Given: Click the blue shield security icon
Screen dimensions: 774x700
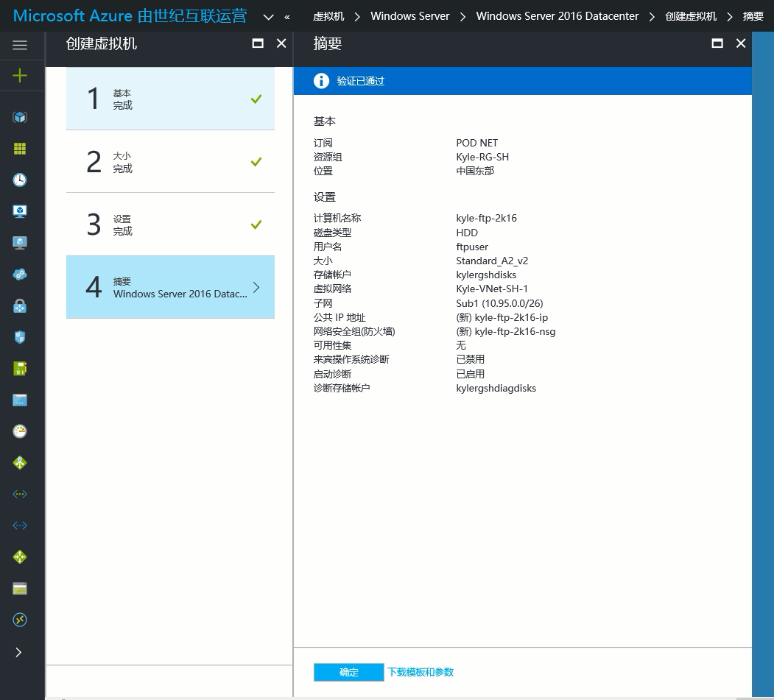Looking at the screenshot, I should tap(20, 337).
